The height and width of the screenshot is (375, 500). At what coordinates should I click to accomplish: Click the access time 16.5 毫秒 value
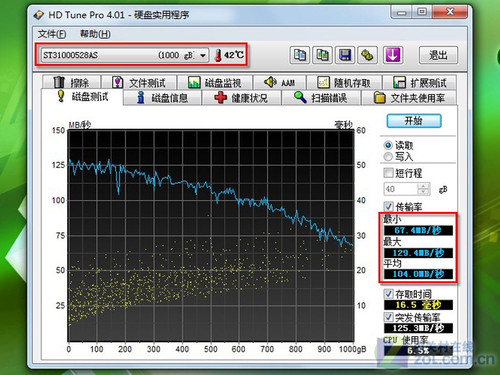point(418,305)
